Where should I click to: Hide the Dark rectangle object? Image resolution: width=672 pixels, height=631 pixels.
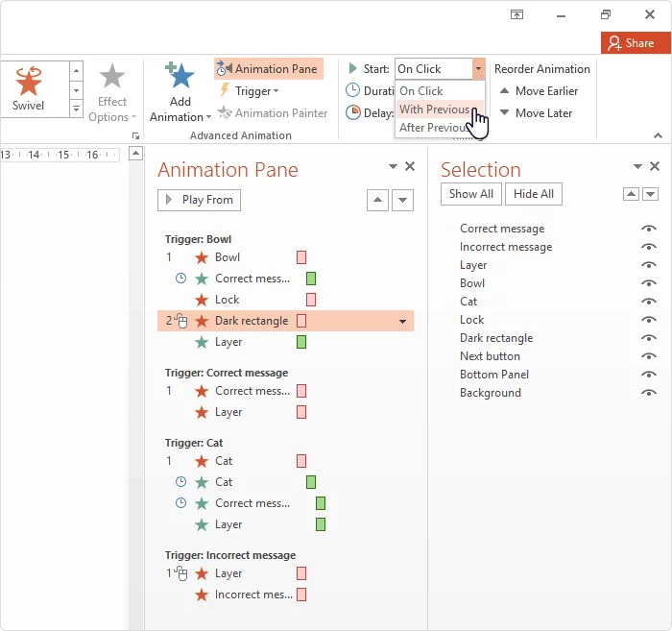pos(649,338)
